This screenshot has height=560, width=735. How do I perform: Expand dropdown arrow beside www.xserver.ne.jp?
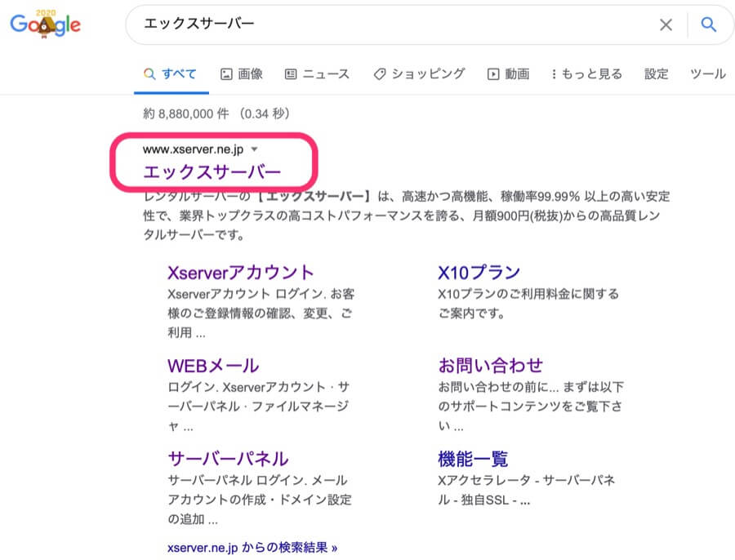tap(255, 149)
